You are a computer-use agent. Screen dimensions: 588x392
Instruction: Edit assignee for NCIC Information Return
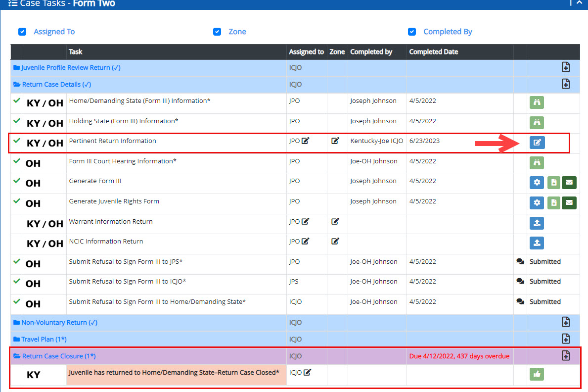click(x=305, y=241)
